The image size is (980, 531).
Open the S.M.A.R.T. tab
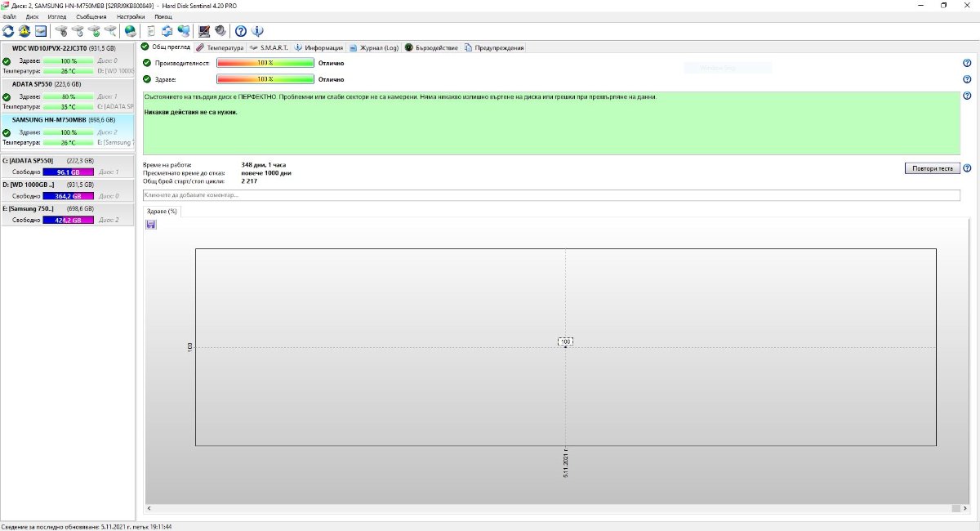pos(269,48)
